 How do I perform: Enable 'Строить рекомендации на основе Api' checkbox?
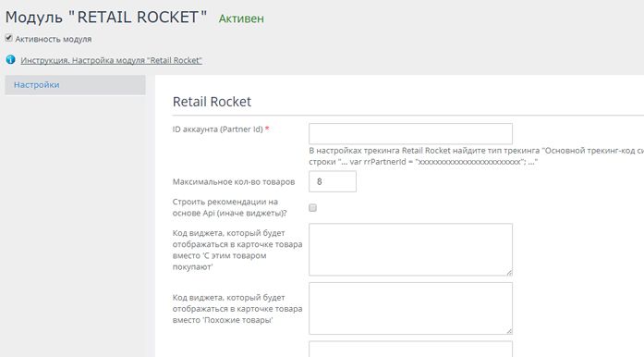tap(312, 208)
